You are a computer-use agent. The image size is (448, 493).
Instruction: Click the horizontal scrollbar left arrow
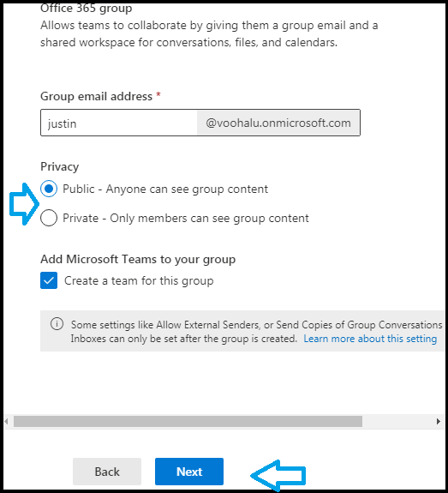coord(7,421)
